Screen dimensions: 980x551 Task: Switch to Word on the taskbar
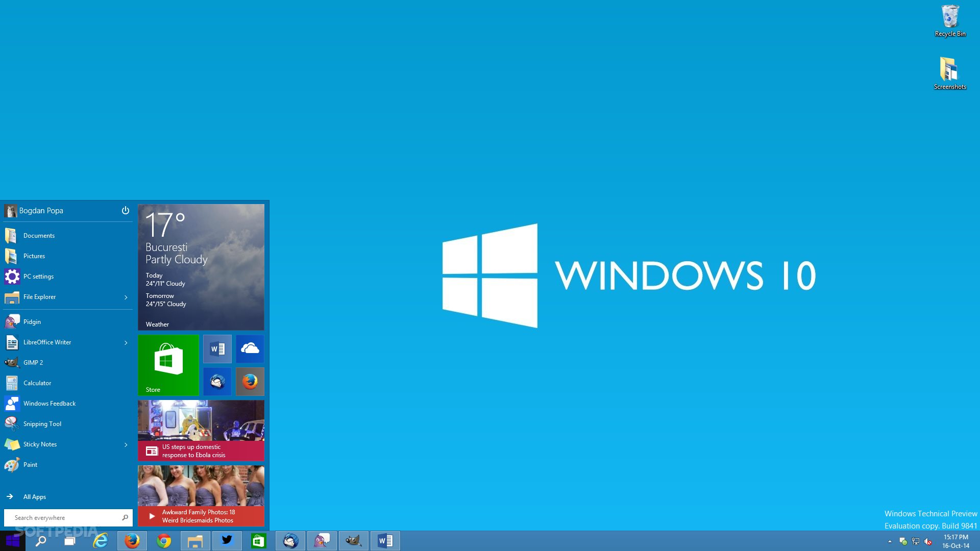(x=385, y=541)
